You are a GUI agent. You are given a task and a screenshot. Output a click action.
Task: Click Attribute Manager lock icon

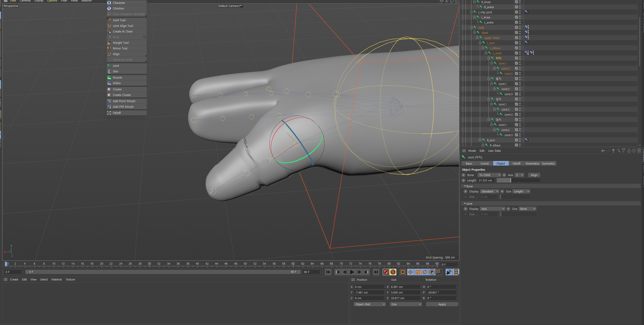point(629,151)
